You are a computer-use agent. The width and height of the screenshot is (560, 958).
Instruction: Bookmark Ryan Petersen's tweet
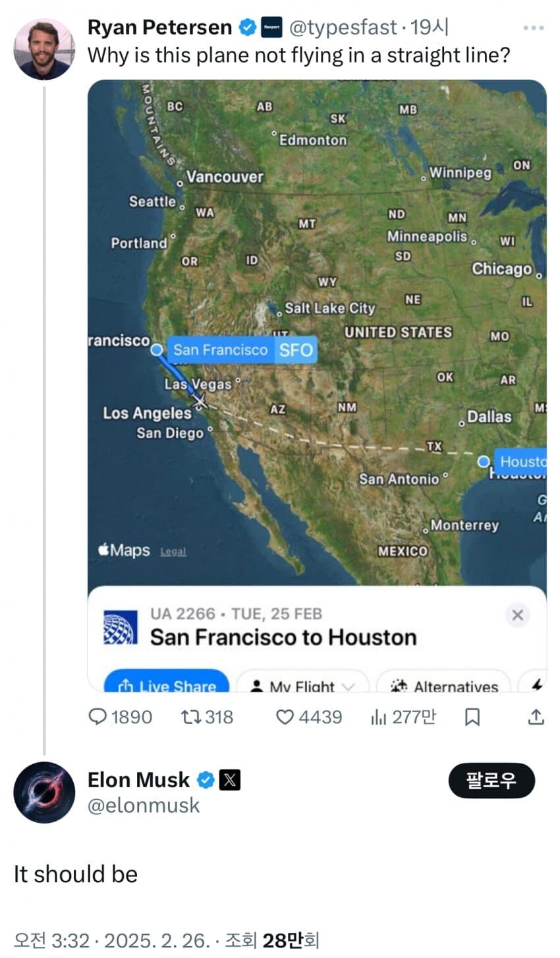(472, 717)
